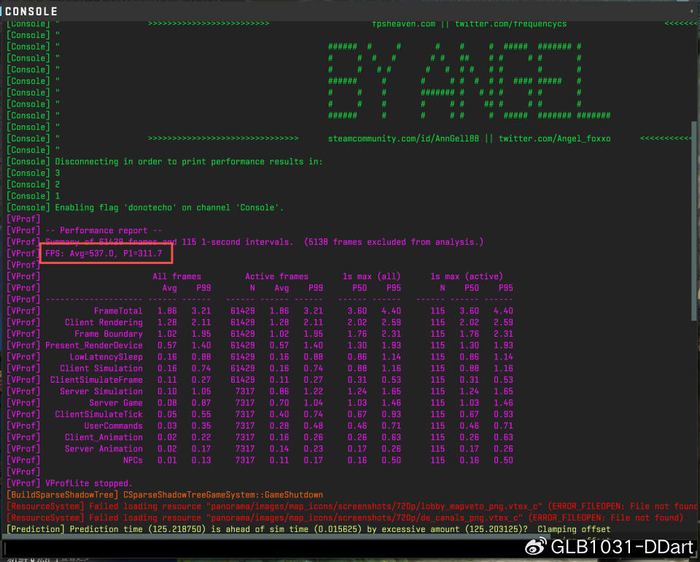Click the Frame Boundary row label
The image size is (700, 562).
click(108, 334)
